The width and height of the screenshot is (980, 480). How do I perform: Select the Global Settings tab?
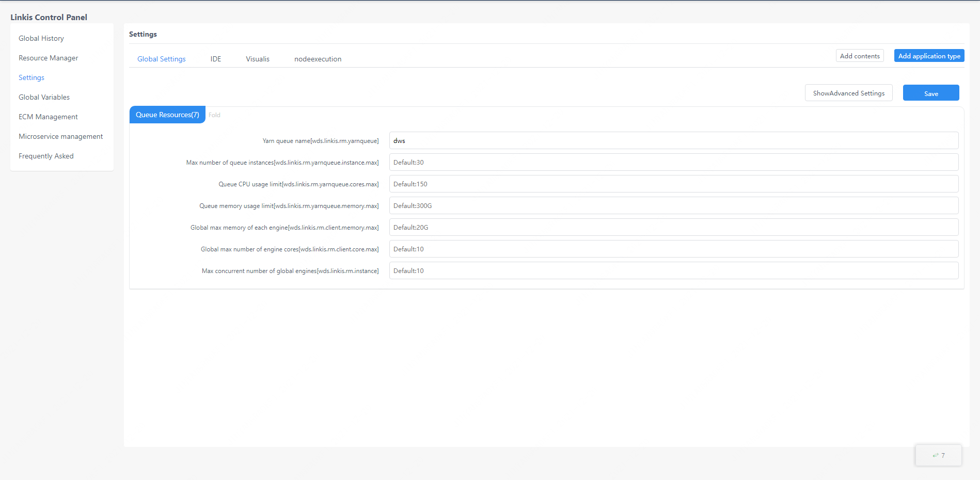[161, 59]
